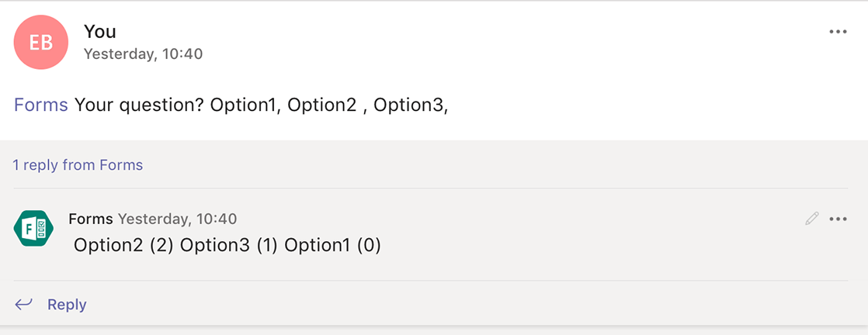The height and width of the screenshot is (335, 868).
Task: Open more options on the Forms reply
Action: pos(838,219)
